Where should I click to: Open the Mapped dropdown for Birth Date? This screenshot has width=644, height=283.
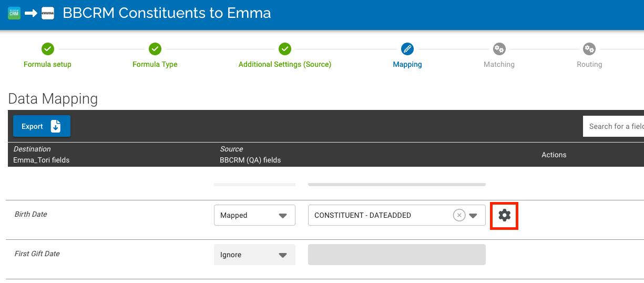point(254,215)
